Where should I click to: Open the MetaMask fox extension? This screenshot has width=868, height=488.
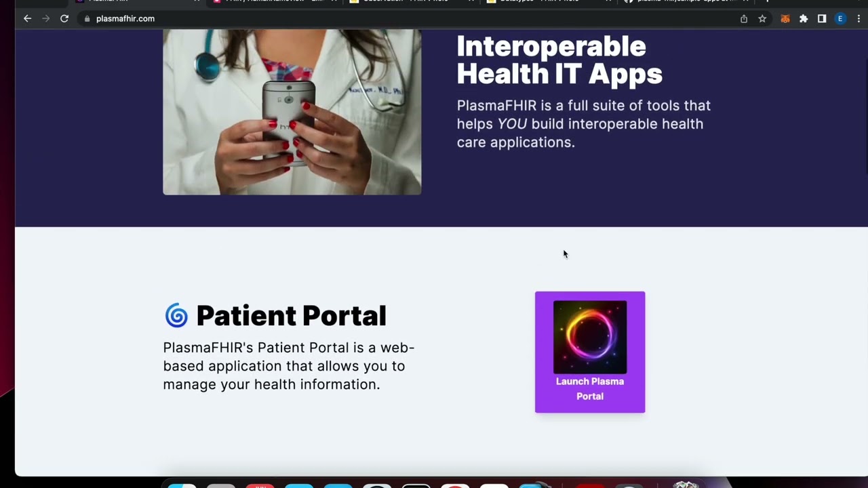coord(785,19)
